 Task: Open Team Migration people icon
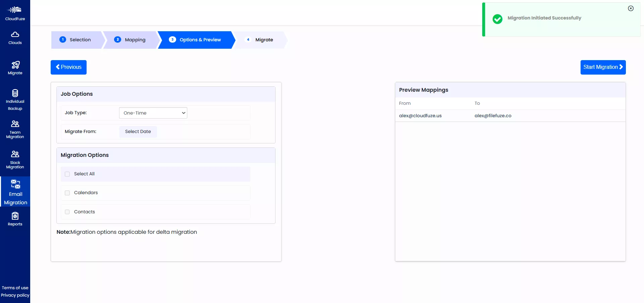click(x=15, y=124)
